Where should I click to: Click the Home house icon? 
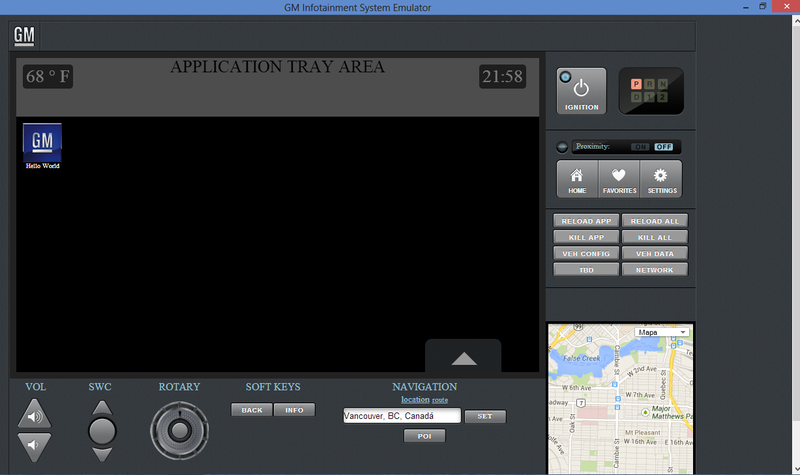click(x=577, y=178)
